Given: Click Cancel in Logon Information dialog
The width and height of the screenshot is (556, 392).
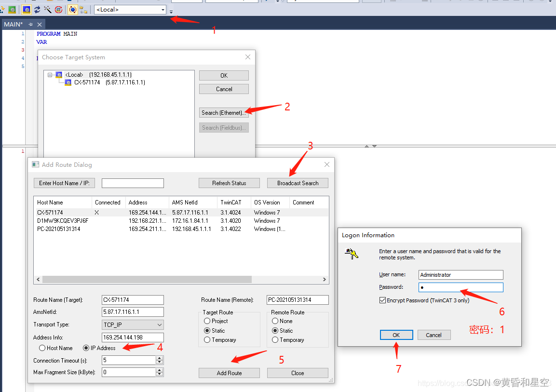Looking at the screenshot, I should [x=434, y=335].
